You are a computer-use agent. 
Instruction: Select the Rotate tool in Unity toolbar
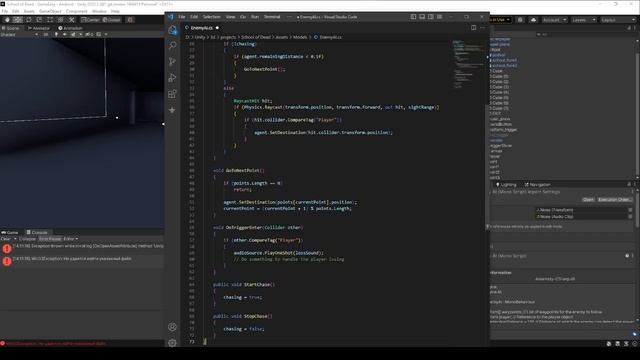pos(29,20)
